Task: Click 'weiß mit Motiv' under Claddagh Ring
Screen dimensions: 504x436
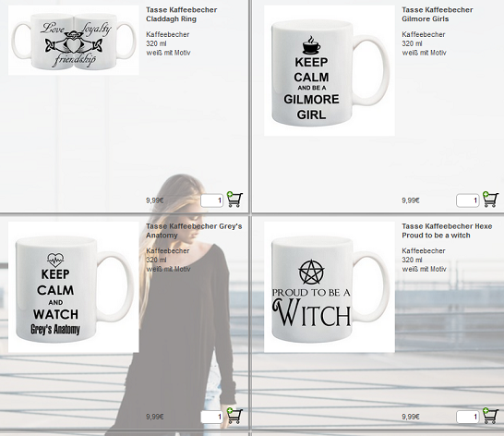Action: [x=168, y=53]
